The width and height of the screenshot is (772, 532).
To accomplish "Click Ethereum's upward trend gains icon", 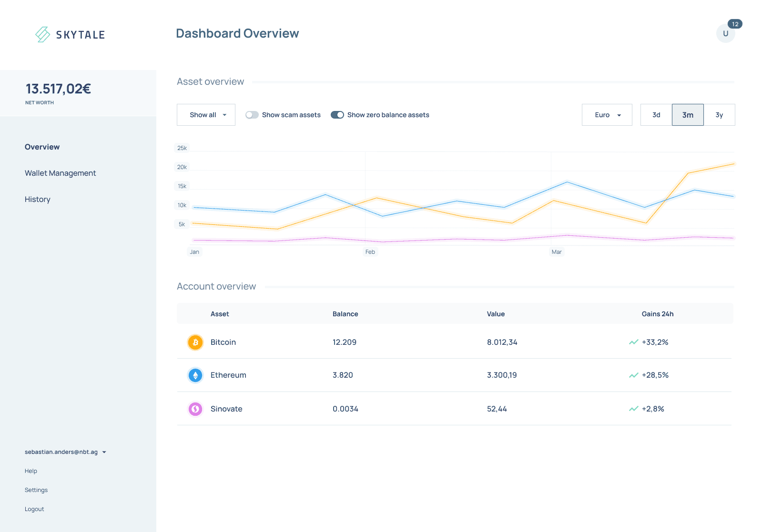I will pos(633,375).
